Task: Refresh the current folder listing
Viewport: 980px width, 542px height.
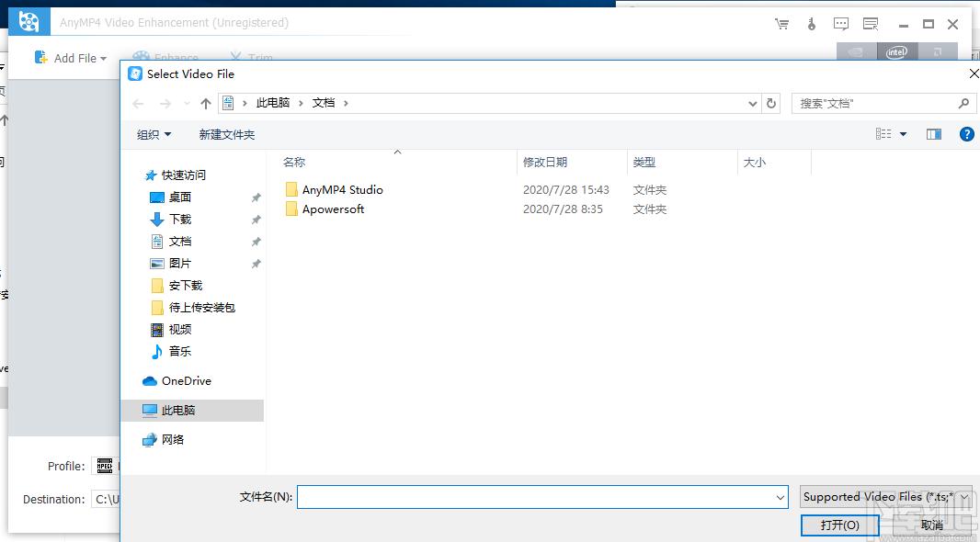Action: 771,104
